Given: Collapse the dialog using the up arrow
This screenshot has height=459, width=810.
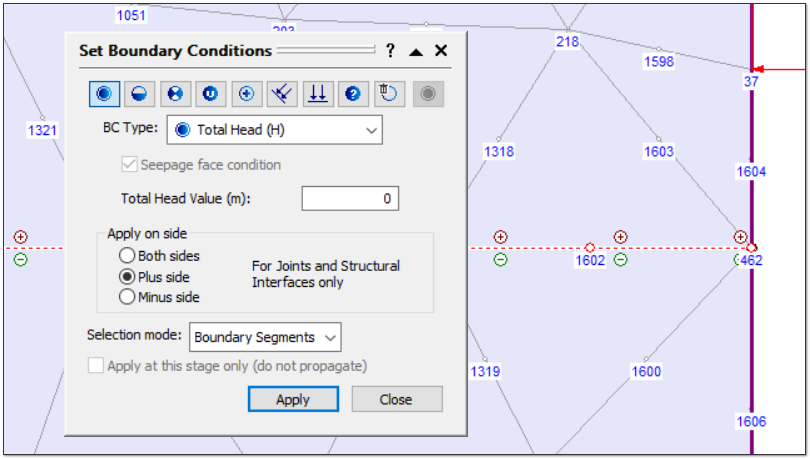Looking at the screenshot, I should 416,51.
